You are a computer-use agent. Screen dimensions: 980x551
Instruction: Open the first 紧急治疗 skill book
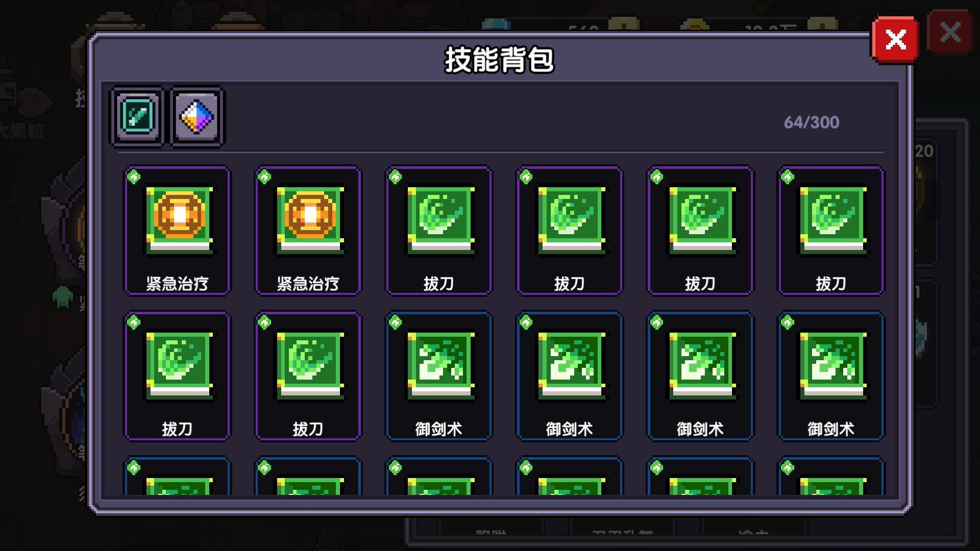pyautogui.click(x=177, y=231)
